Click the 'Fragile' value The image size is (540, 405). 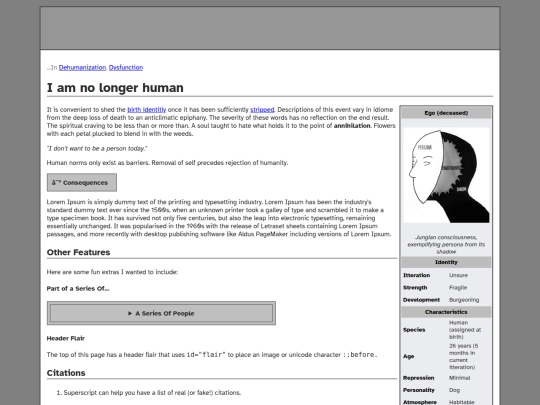click(458, 288)
